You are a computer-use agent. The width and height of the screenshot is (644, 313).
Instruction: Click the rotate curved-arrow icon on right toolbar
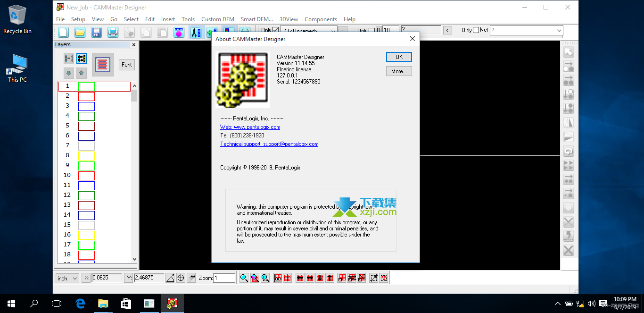569,152
